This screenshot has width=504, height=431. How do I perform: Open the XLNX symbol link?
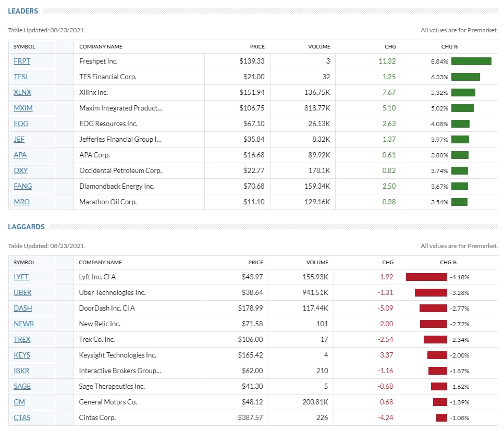point(22,93)
